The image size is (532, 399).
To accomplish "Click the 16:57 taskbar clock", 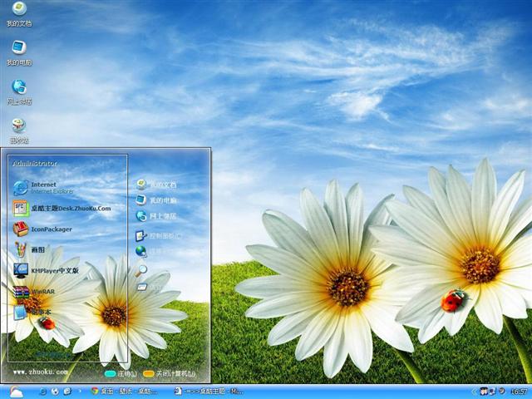I will 519,392.
